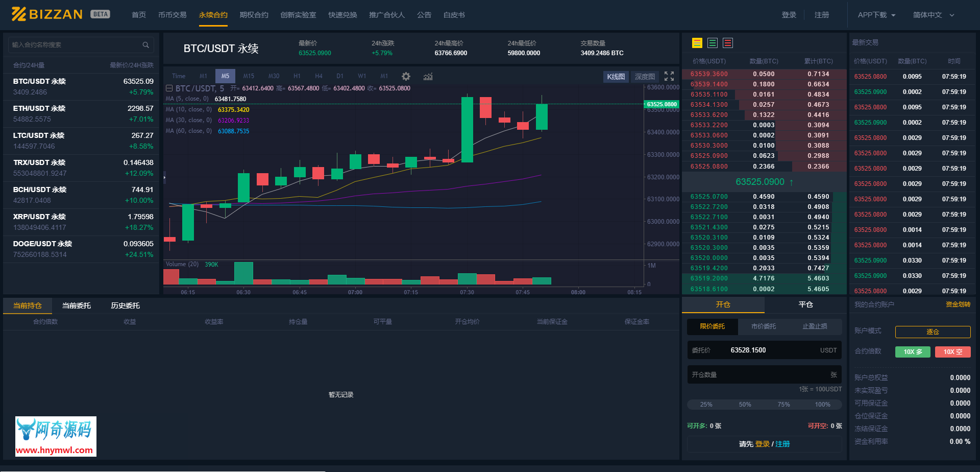This screenshot has height=472, width=980.
Task: Show sell orders only (red icon)
Action: click(728, 43)
